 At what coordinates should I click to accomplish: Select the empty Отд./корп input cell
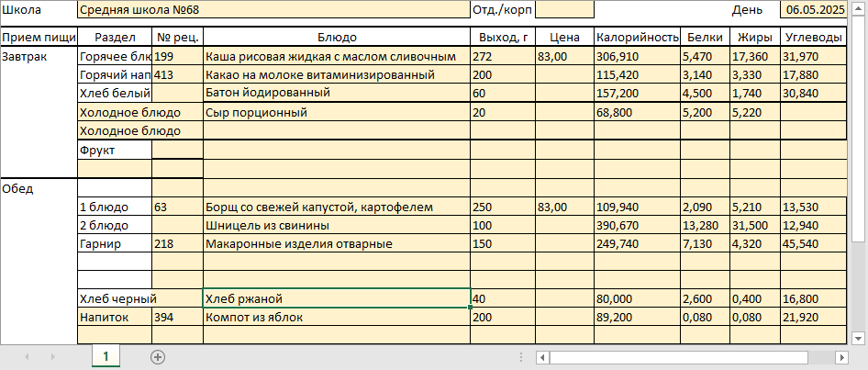564,9
